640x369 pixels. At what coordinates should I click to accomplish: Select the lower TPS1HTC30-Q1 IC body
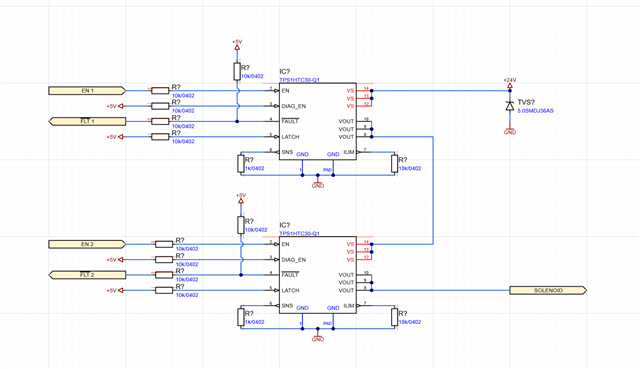[x=318, y=275]
